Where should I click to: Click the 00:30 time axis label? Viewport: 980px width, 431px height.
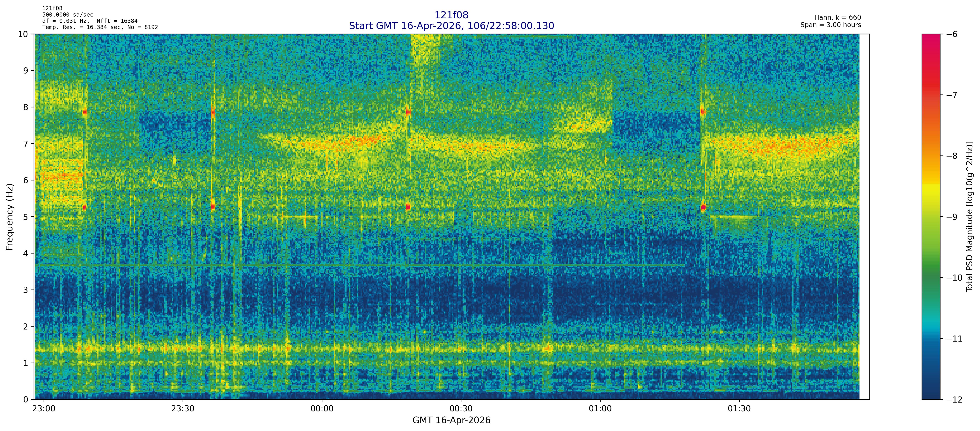461,409
